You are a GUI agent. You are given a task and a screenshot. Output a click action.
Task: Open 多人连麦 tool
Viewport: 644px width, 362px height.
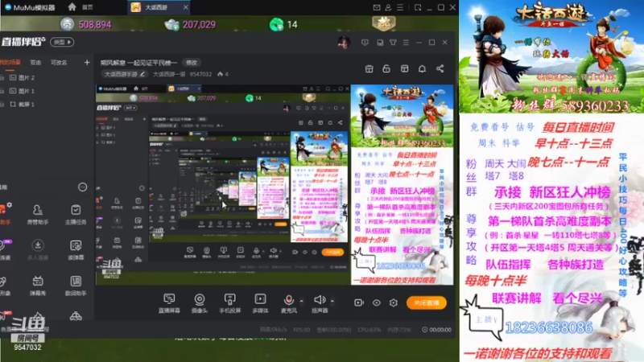click(37, 250)
